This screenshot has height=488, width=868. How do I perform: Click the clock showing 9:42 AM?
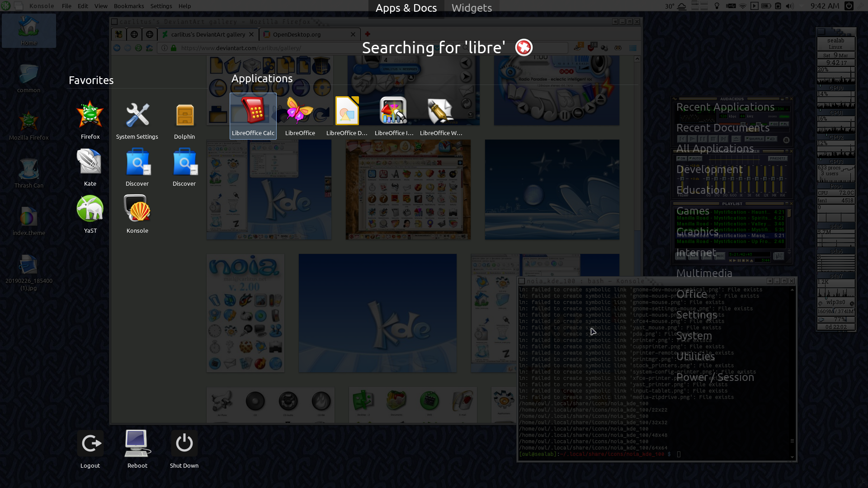click(825, 6)
